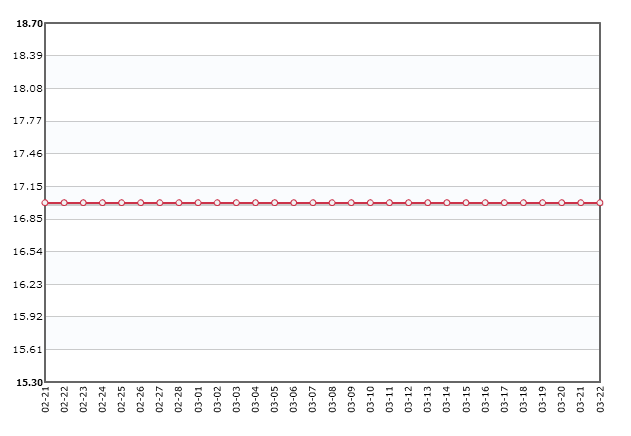Click the 02-21 x-axis date label
Screen dimensions: 631x436
coord(45,399)
